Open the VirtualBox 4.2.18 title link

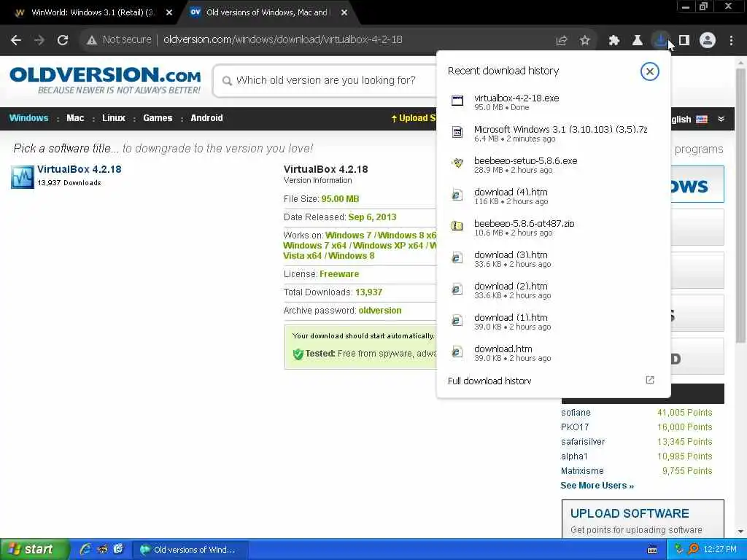(x=79, y=169)
